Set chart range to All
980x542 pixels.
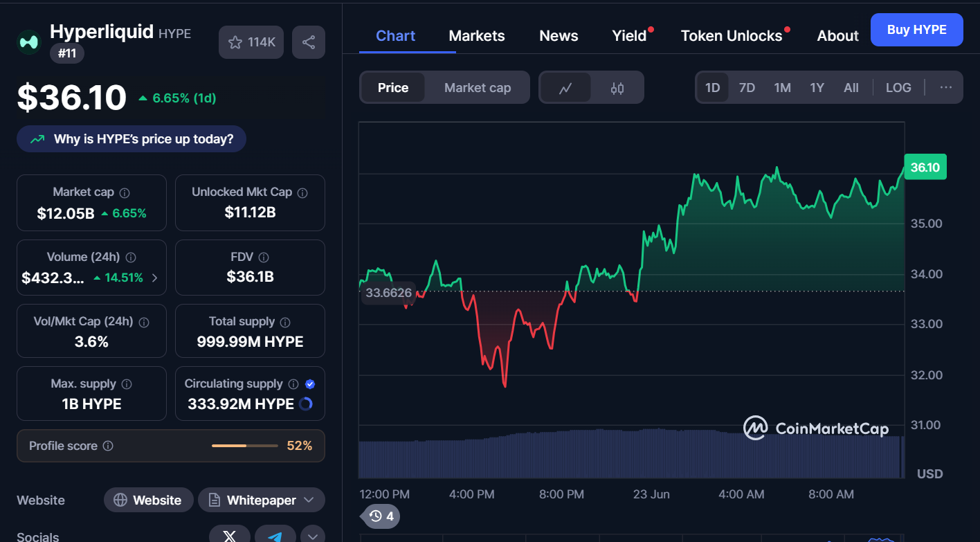pos(851,88)
